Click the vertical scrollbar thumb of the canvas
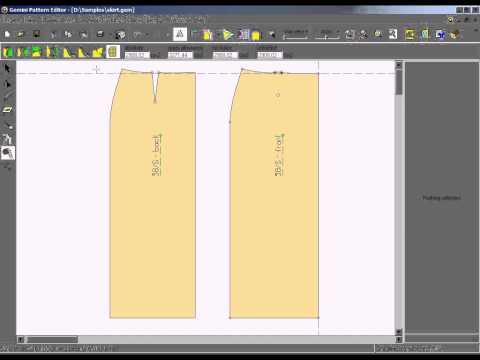480x360 pixels. pyautogui.click(x=399, y=82)
